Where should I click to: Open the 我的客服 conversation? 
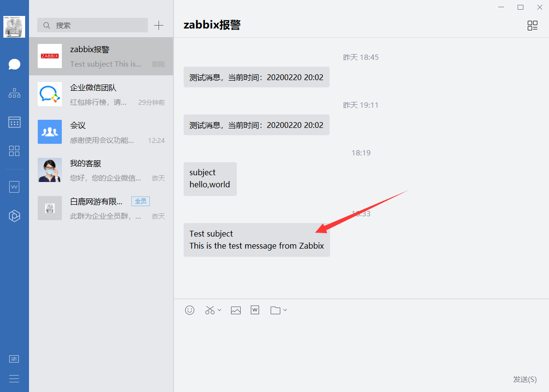click(x=101, y=170)
